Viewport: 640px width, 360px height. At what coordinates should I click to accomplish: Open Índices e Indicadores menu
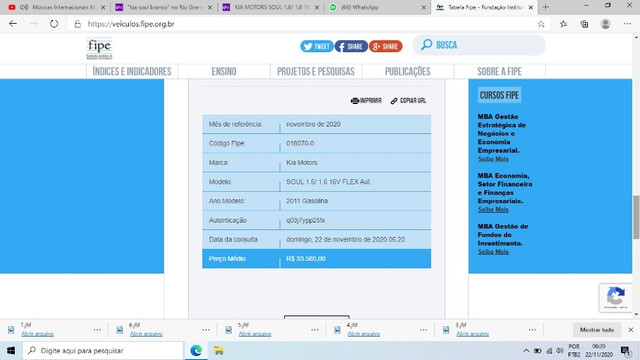(132, 71)
